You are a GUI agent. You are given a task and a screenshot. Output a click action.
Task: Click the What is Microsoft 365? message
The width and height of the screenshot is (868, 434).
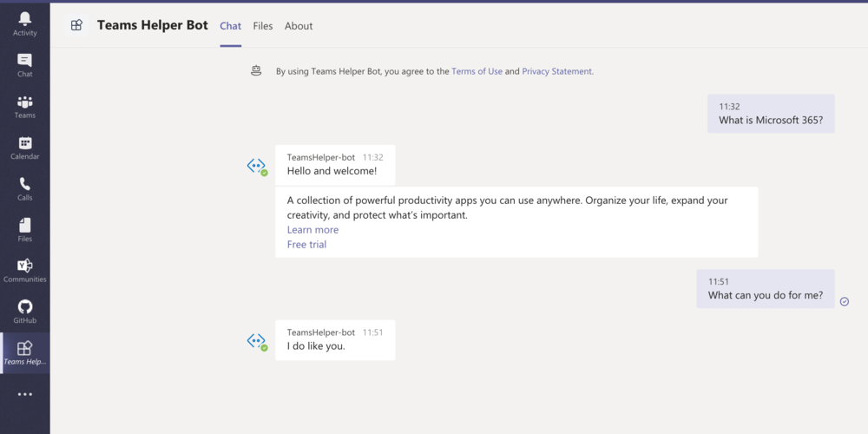click(771, 114)
